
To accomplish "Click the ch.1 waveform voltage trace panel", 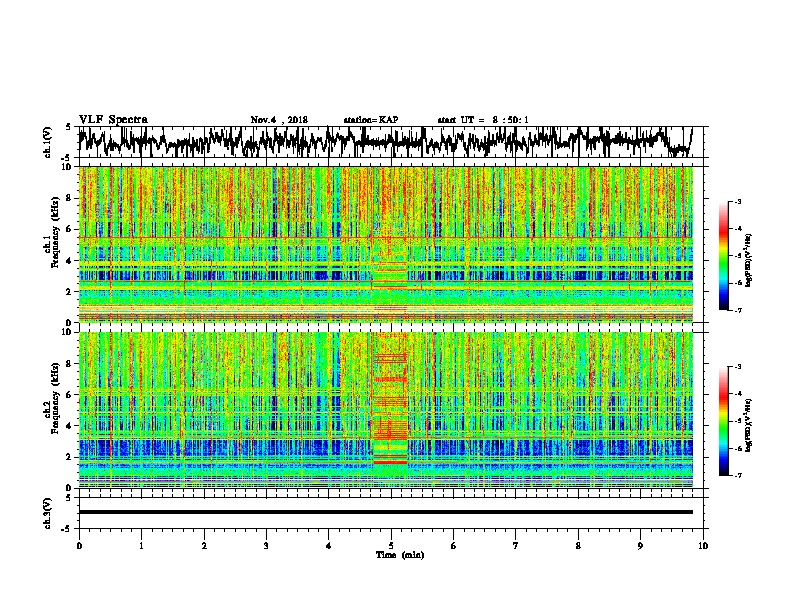I will click(x=391, y=142).
